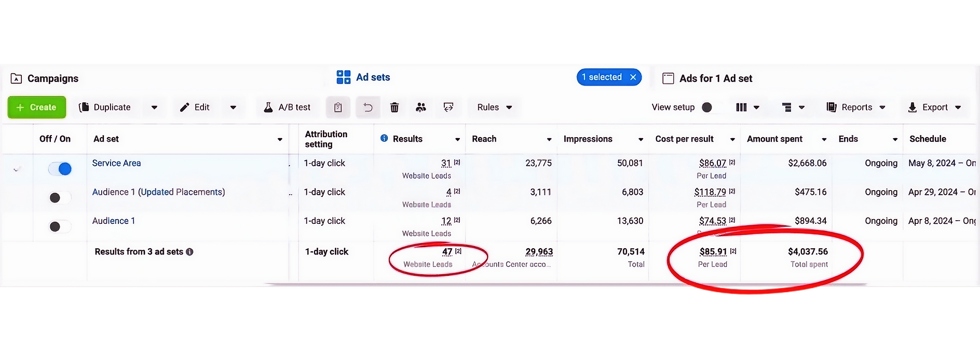This screenshot has width=980, height=351.
Task: Switch to the Ad sets tab
Action: pos(363,77)
